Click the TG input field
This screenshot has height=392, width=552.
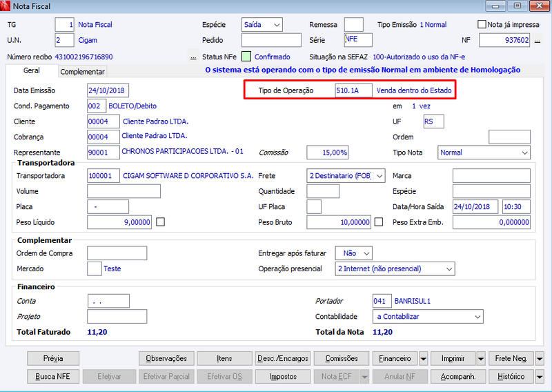point(64,25)
